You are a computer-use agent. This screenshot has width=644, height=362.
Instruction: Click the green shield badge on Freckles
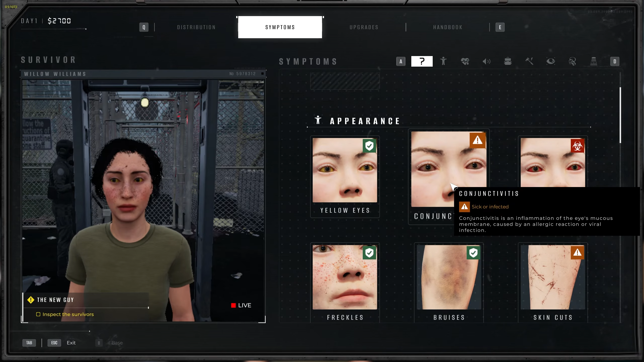(x=369, y=253)
